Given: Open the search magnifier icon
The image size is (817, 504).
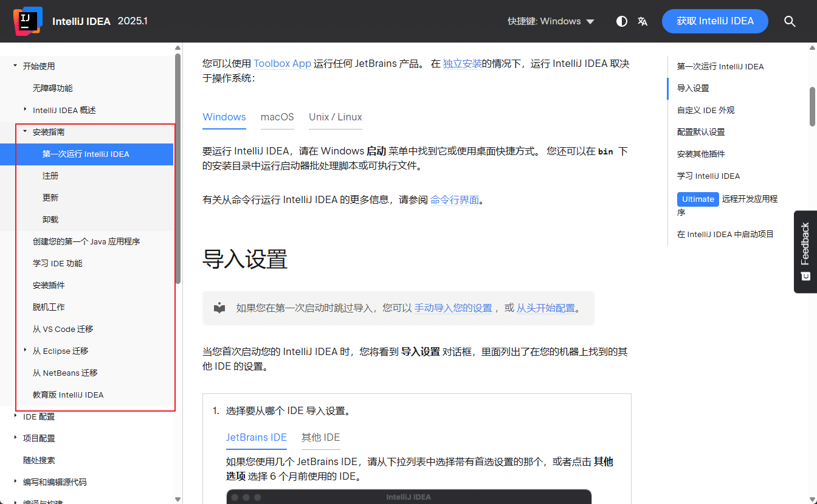Looking at the screenshot, I should 790,21.
